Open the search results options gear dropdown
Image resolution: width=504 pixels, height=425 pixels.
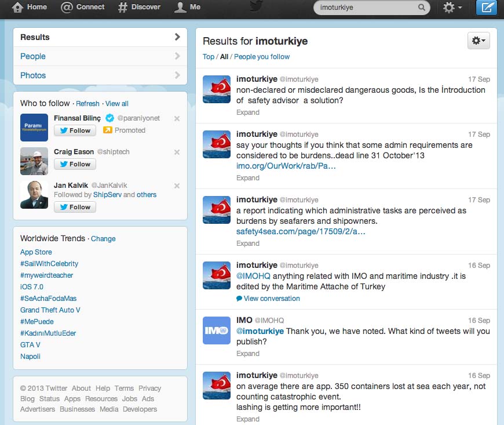[x=479, y=41]
